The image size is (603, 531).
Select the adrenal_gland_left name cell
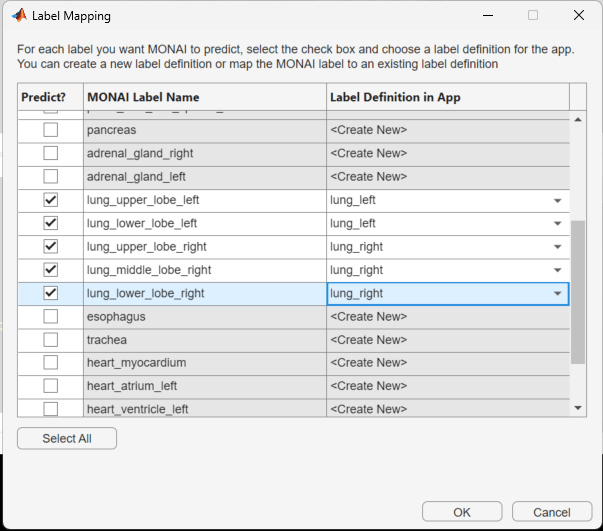click(205, 176)
